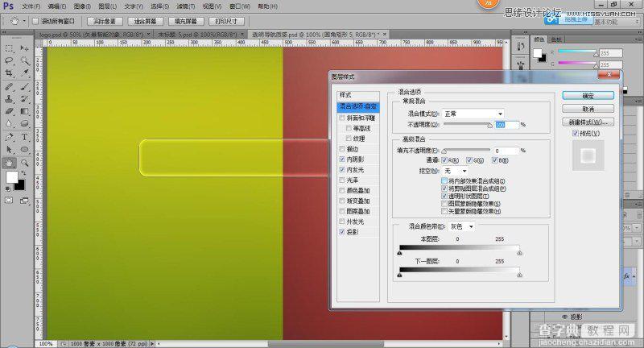
Task: Select the Pen tool
Action: click(x=9, y=137)
